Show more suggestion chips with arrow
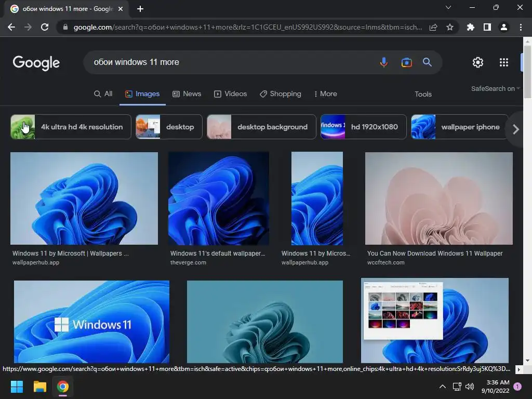This screenshot has height=399, width=532. 516,129
